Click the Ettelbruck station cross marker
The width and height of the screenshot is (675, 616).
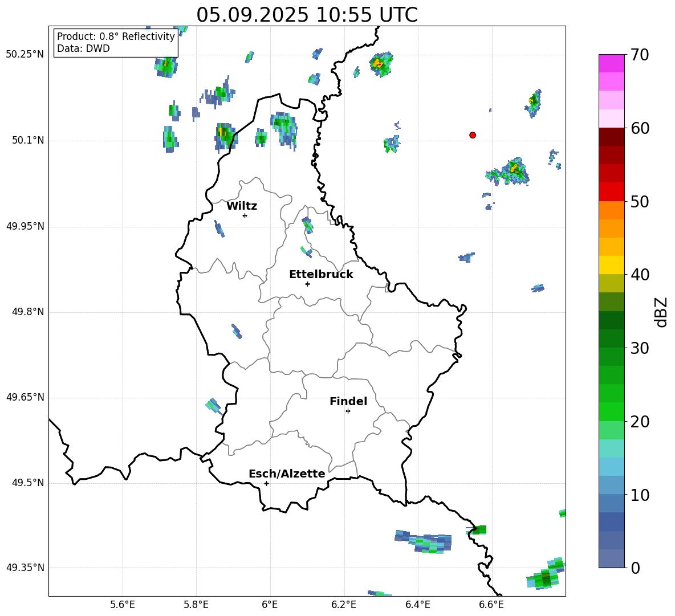click(x=307, y=284)
